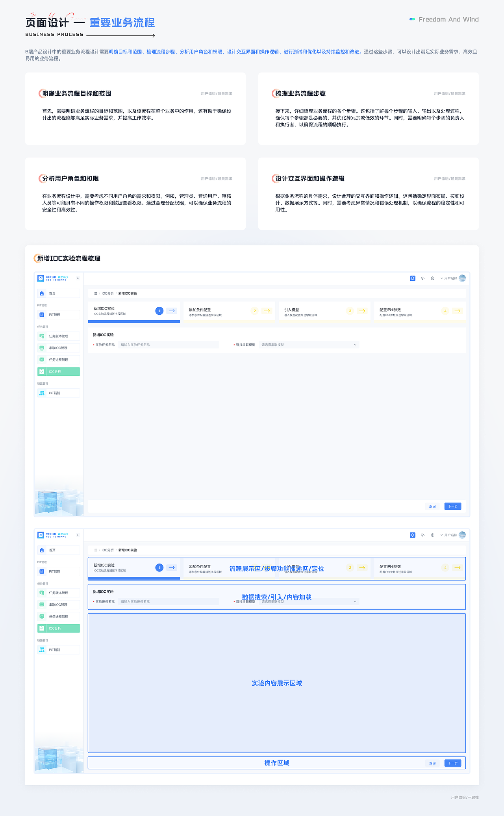Open PIT管理 menu item in annotated mockup
Viewport: 504px width, 816px height.
coord(59,571)
